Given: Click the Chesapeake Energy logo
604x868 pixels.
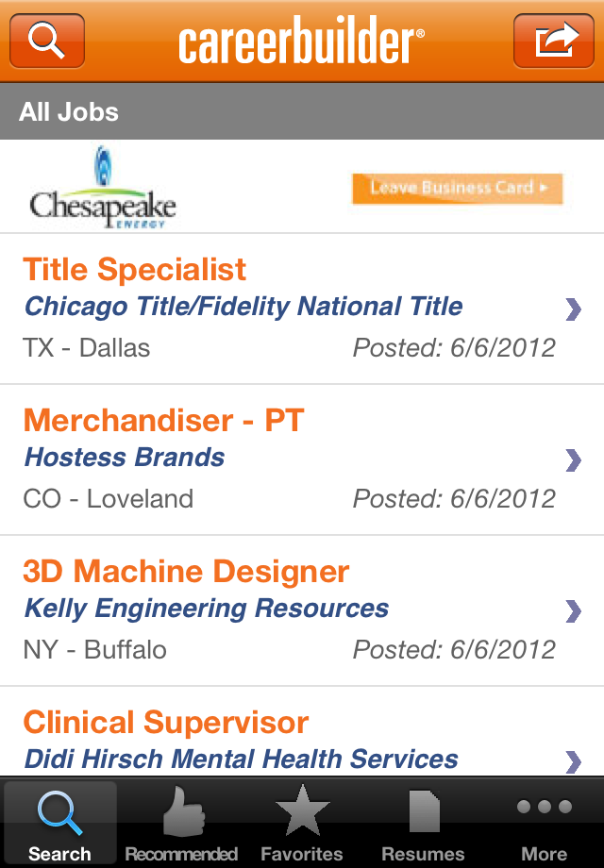Looking at the screenshot, I should [103, 187].
